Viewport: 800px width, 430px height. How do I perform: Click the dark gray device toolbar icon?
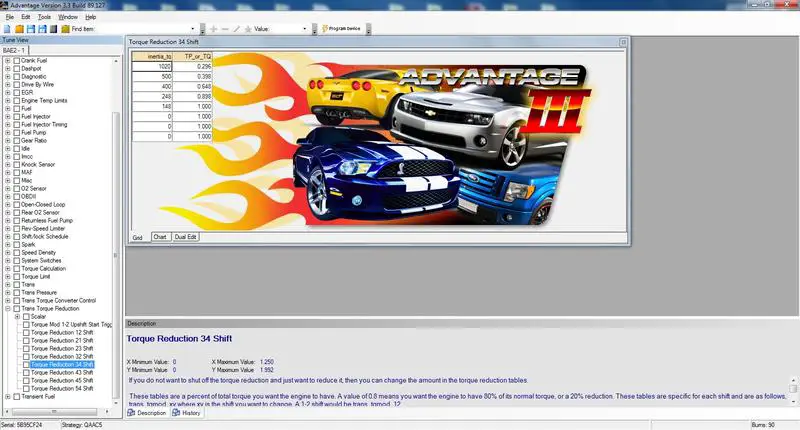coord(53,29)
